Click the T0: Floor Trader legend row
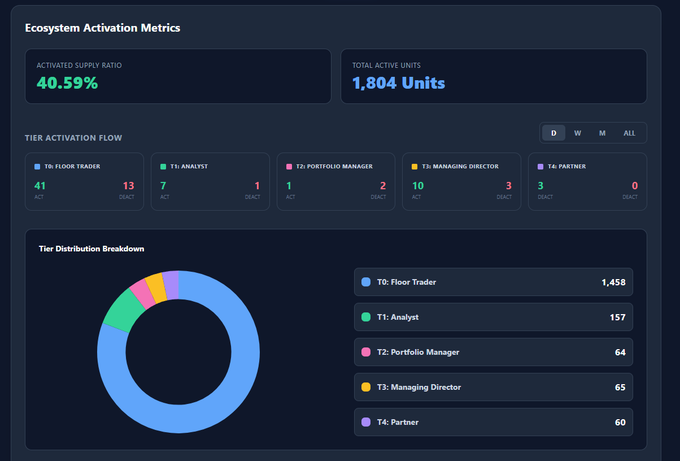 [x=493, y=282]
